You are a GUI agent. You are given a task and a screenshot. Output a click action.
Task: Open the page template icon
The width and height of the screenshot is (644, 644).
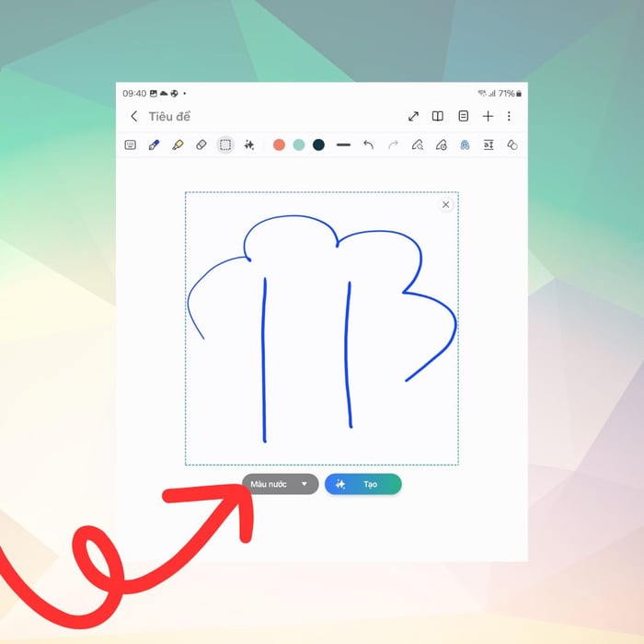coord(463,116)
